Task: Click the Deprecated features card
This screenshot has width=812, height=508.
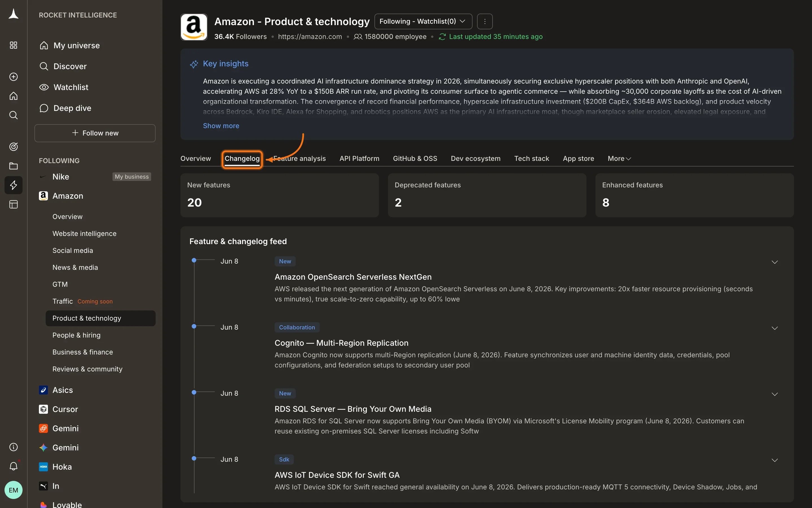Action: (487, 195)
